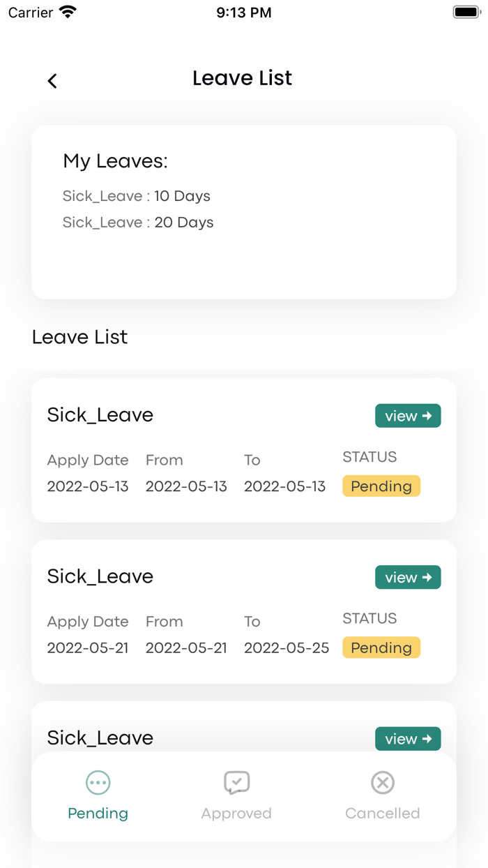Select the first Sick_Leave card title

(100, 415)
